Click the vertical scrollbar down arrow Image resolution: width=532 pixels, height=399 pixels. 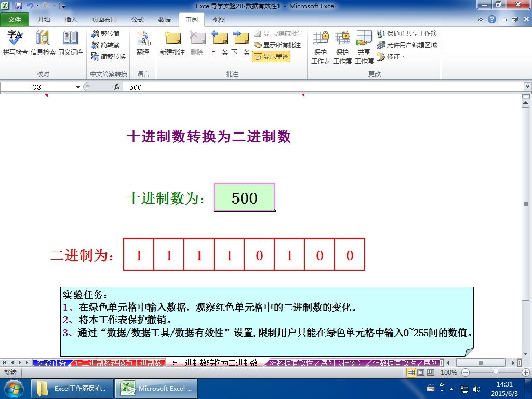click(x=526, y=354)
